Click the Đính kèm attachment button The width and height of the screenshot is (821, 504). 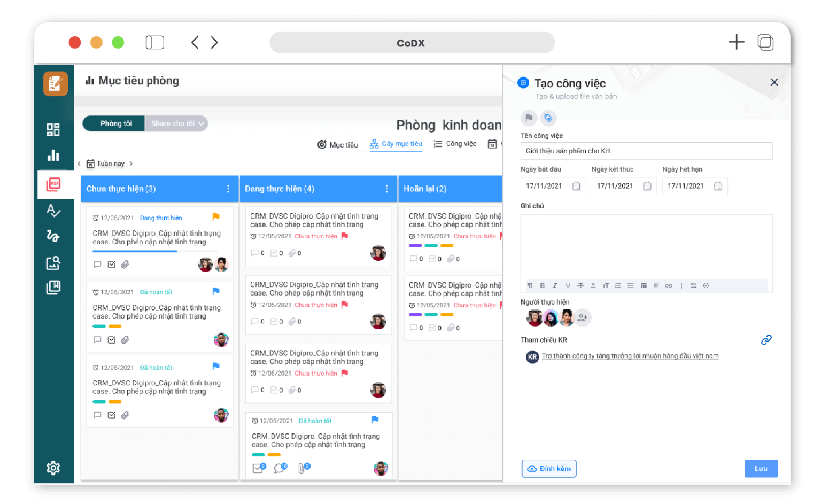tap(549, 469)
